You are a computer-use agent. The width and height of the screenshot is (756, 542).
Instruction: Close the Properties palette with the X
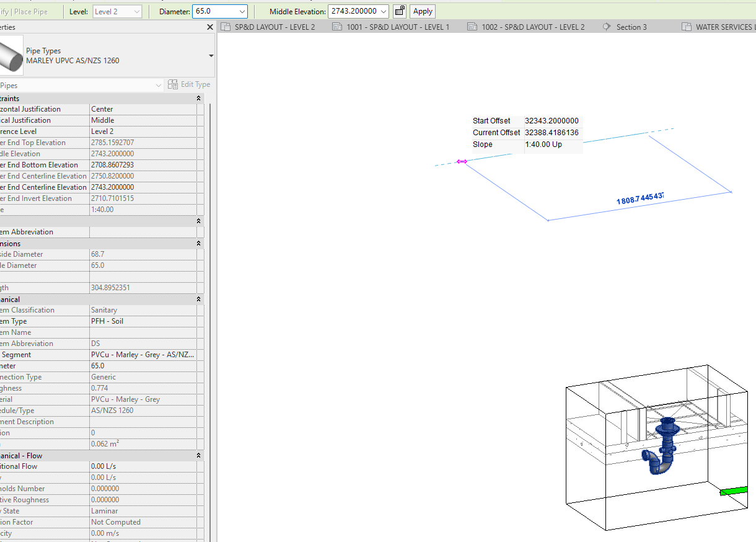click(x=210, y=27)
